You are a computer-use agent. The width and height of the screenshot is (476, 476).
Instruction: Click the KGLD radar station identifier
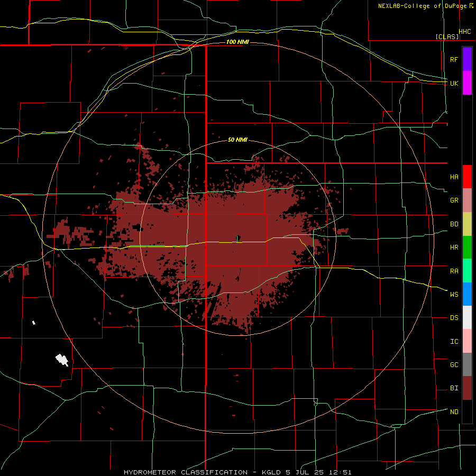point(271,472)
